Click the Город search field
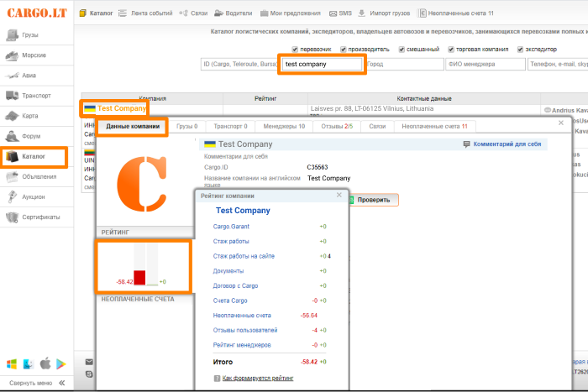 click(x=404, y=64)
